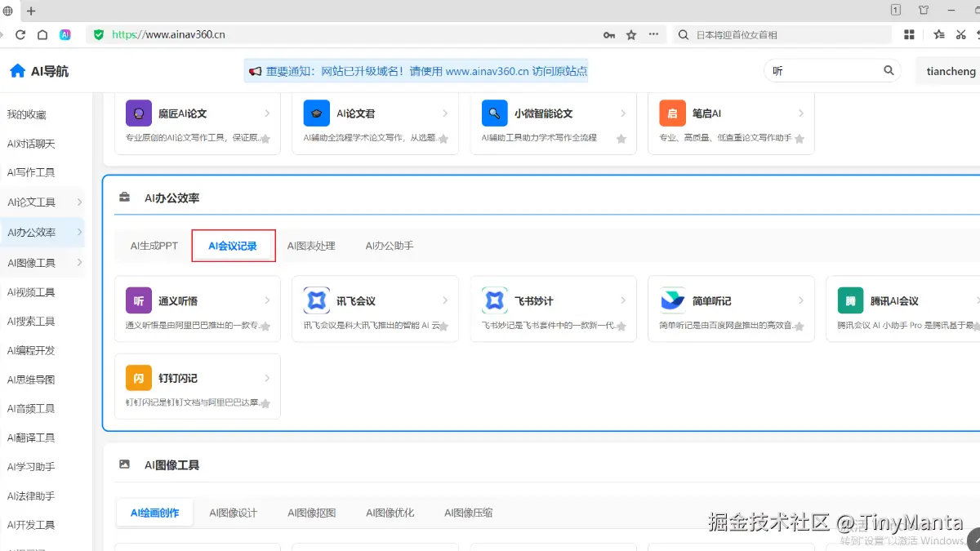980x551 pixels.
Task: Select the AI图像设计 tab
Action: pyautogui.click(x=234, y=513)
